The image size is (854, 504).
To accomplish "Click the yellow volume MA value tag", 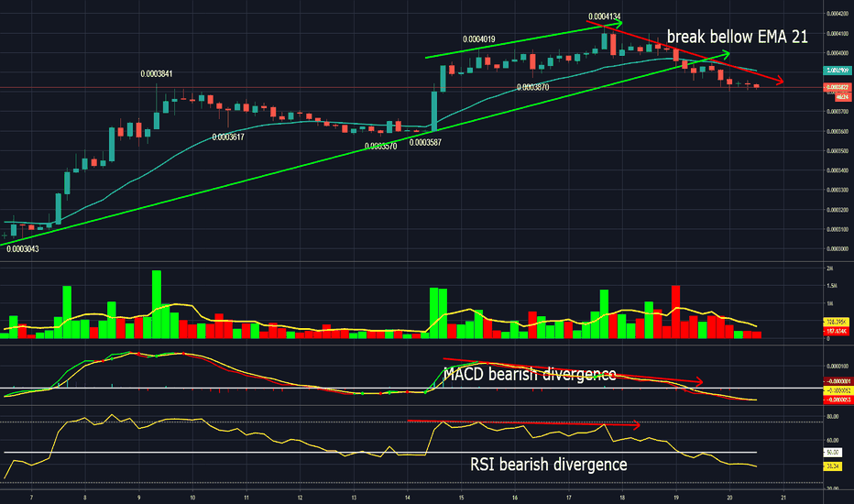I will click(x=838, y=322).
